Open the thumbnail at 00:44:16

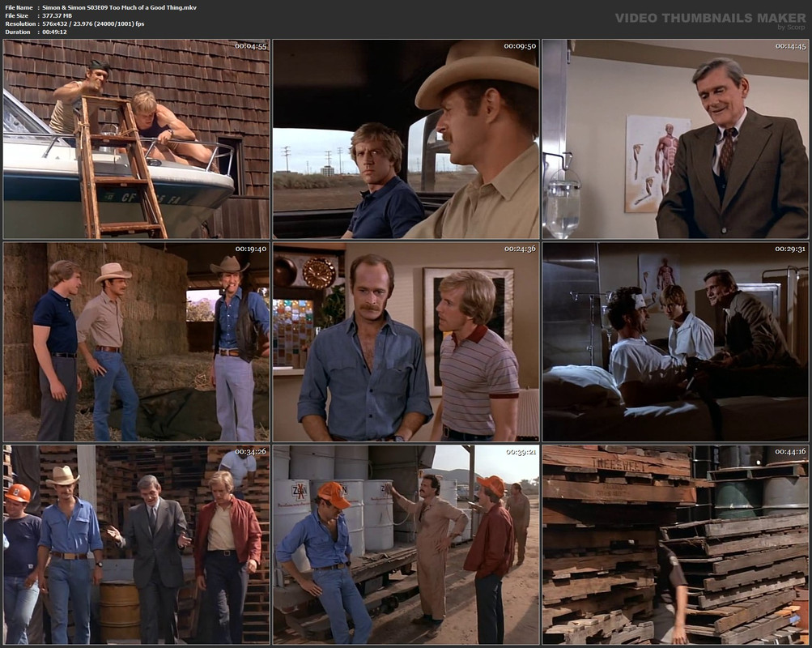tap(675, 544)
